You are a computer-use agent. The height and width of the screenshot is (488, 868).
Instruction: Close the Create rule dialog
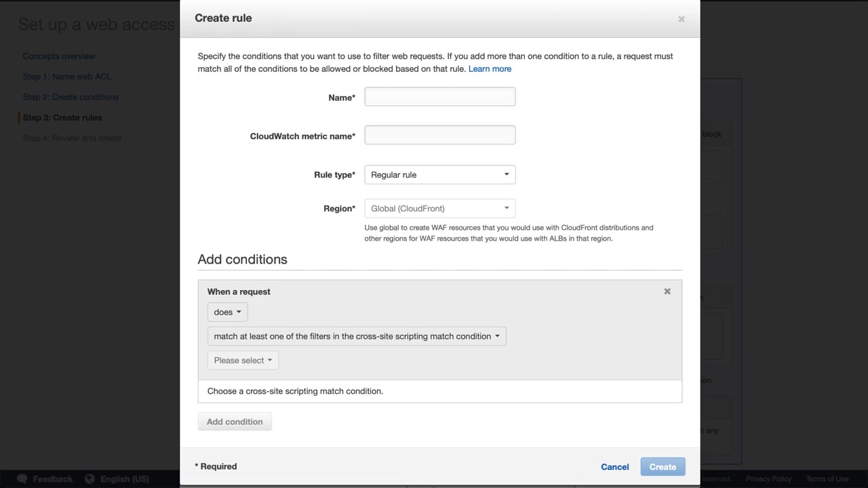(x=682, y=19)
